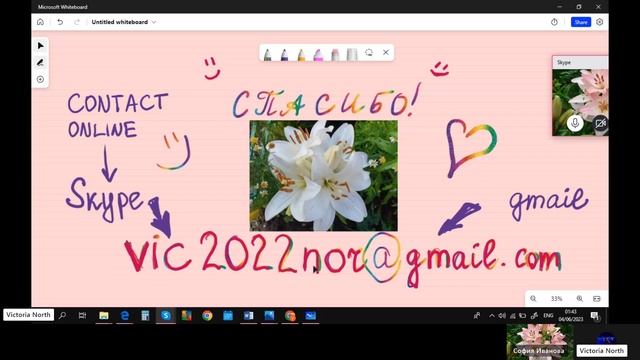Open Whiteboard settings gear
This screenshot has width=640, height=360.
[x=600, y=22]
